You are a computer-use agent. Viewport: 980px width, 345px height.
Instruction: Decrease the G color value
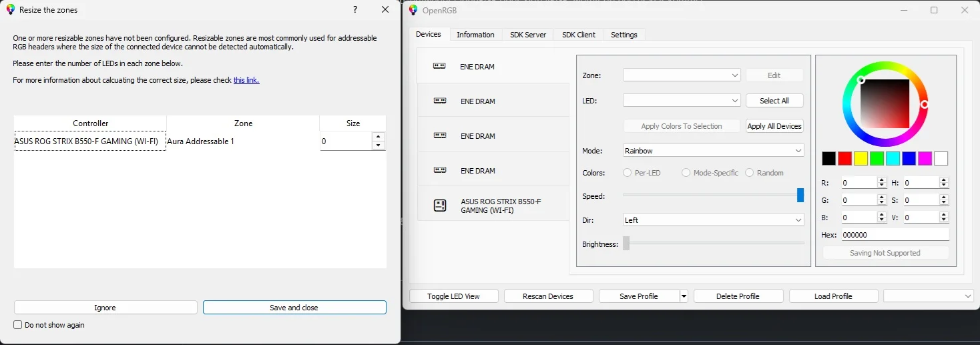pos(882,202)
